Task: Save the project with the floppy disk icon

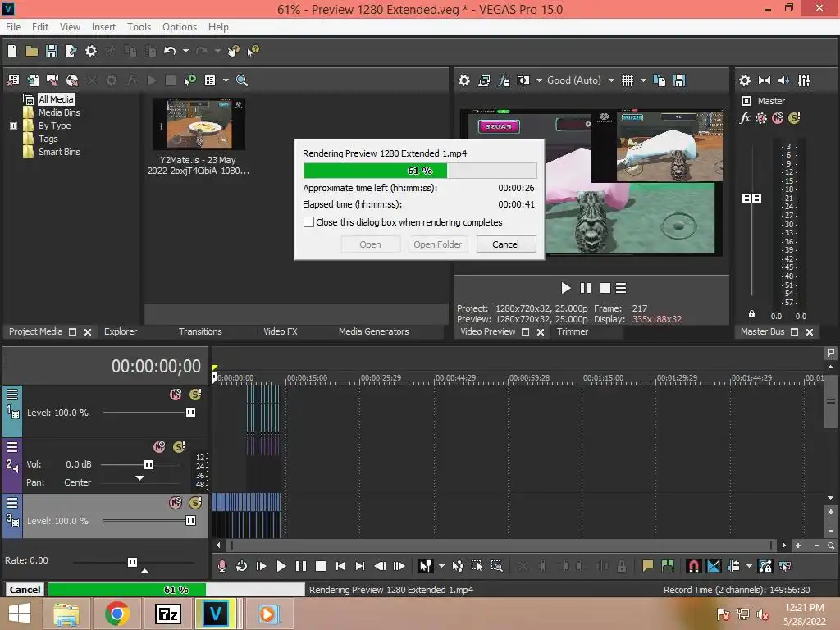Action: click(52, 51)
